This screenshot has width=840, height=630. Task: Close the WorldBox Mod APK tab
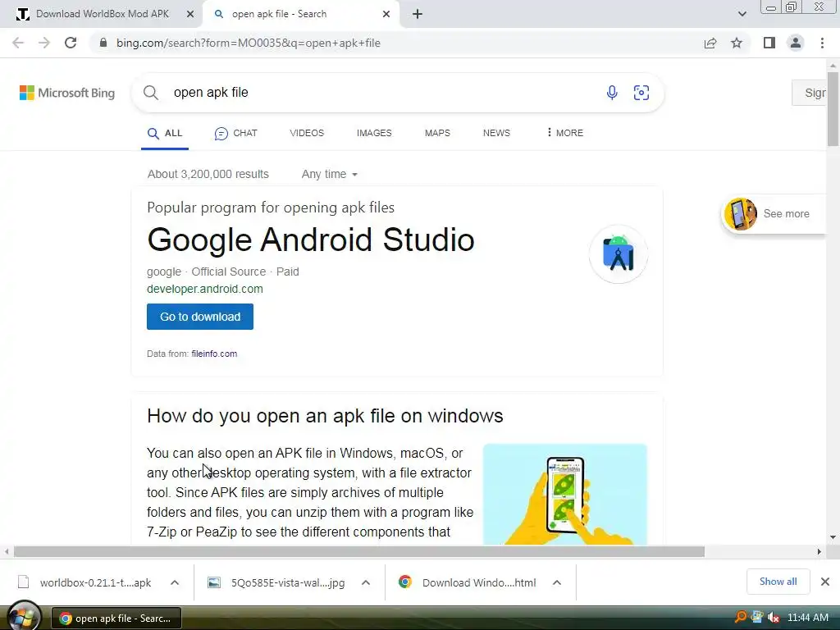[190, 14]
